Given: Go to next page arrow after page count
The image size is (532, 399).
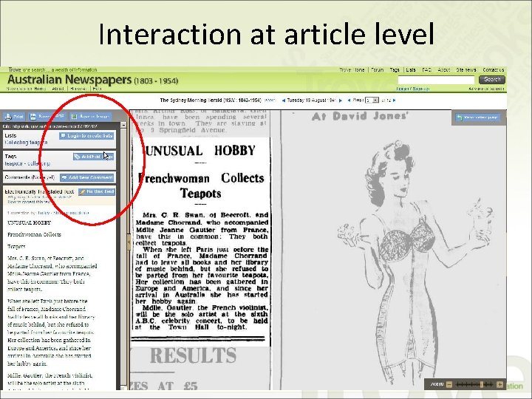Looking at the screenshot, I should pyautogui.click(x=394, y=100).
